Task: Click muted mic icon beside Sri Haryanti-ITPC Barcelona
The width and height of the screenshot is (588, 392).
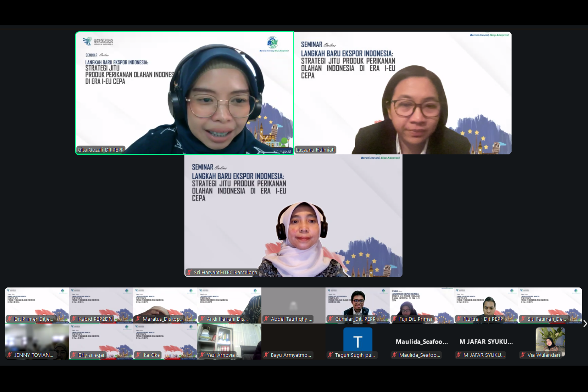Action: coord(189,272)
